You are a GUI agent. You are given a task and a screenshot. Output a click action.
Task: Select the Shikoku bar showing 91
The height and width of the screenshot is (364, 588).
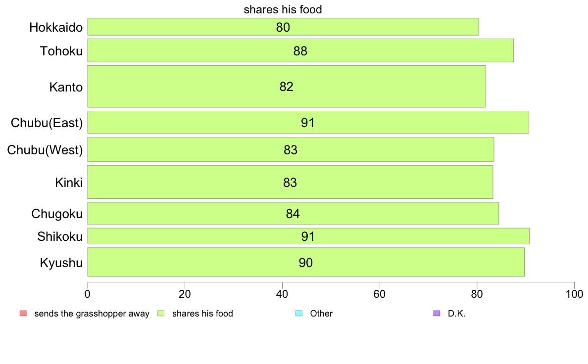(309, 236)
